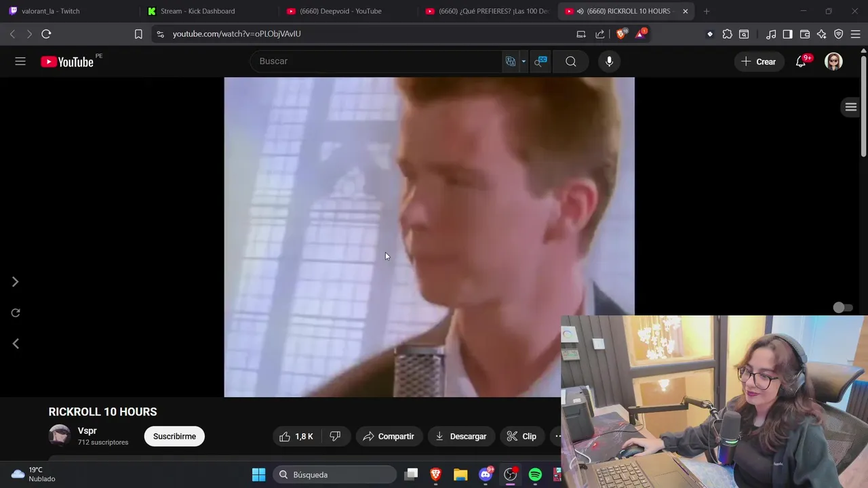Viewport: 868px width, 488px height.
Task: Open Brave VPN shield icon
Action: 839,34
